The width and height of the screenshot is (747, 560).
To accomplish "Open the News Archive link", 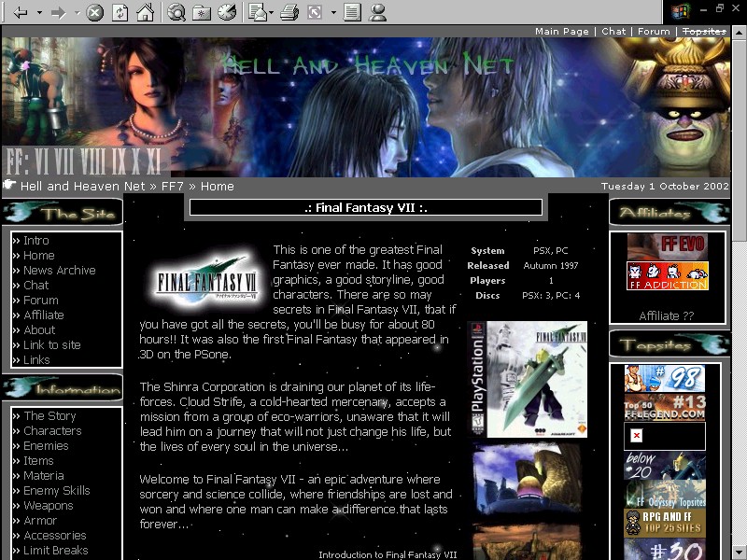I will 60,270.
